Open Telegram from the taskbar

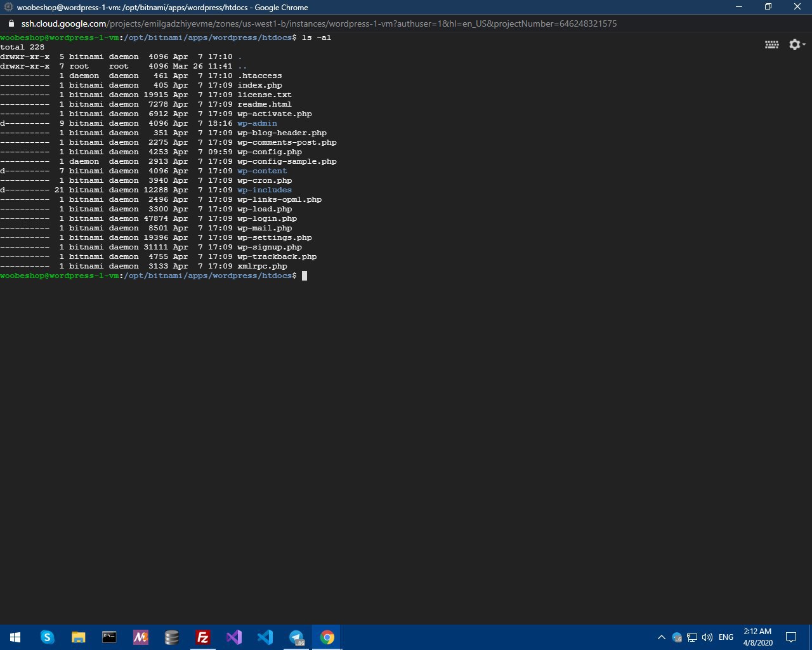coord(296,637)
